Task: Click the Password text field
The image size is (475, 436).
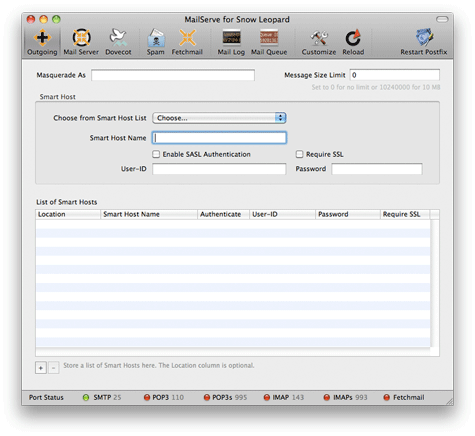Action: coord(377,169)
